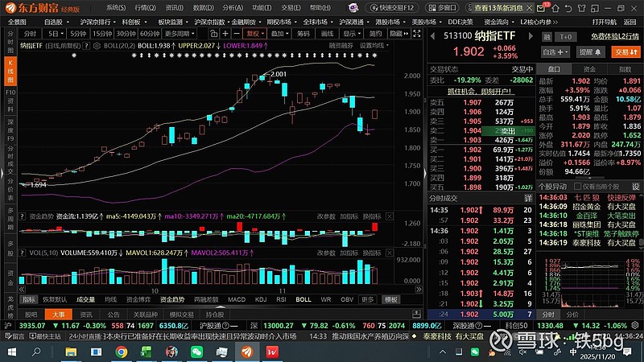Open the Windows Start menu
644x362 pixels.
pos(12,352)
